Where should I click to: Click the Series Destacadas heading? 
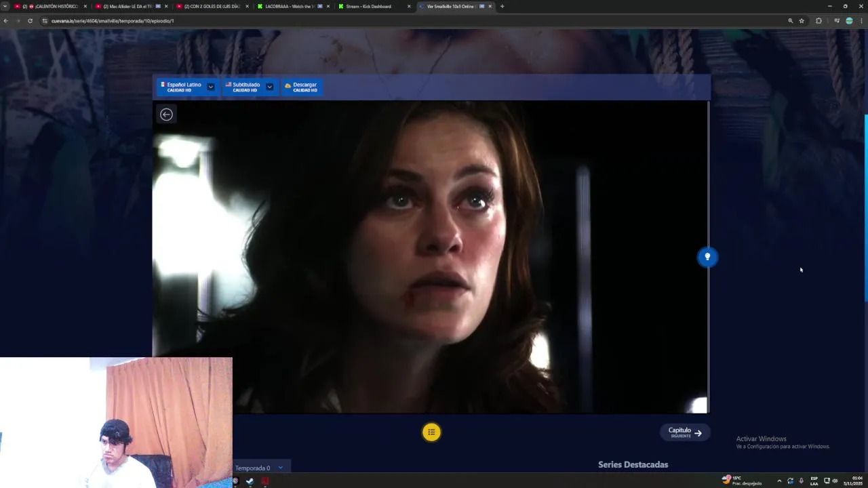pos(633,465)
